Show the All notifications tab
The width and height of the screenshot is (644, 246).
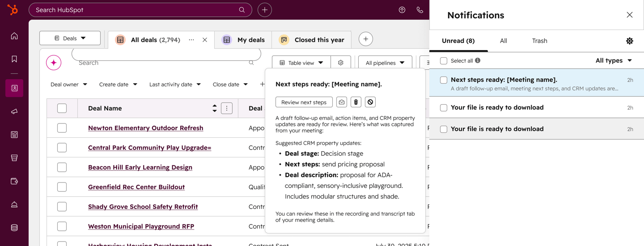(x=503, y=41)
